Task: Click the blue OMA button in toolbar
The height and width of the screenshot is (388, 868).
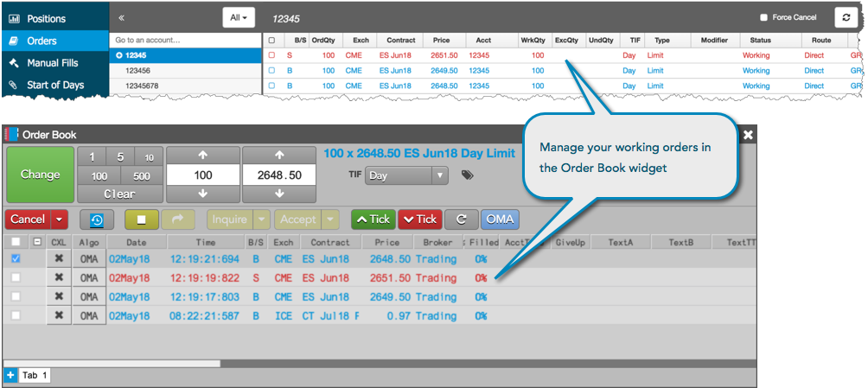Action: (500, 219)
